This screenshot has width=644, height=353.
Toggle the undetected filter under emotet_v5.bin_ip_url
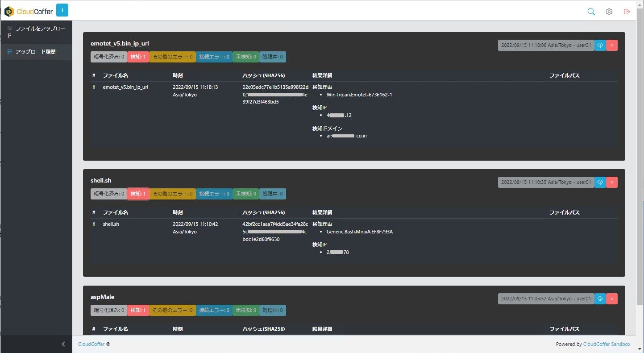(245, 57)
